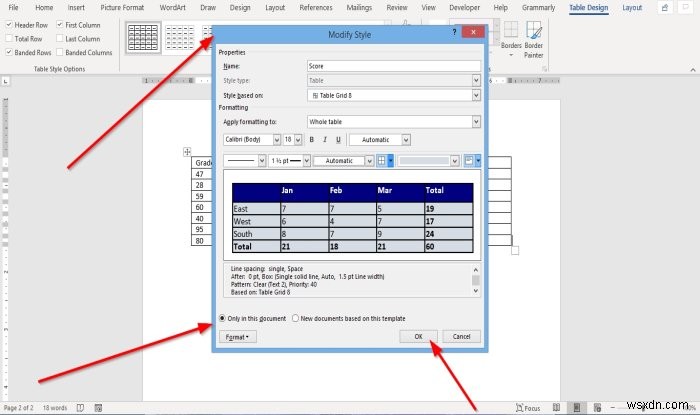Select Only in this document radio

[x=222, y=318]
